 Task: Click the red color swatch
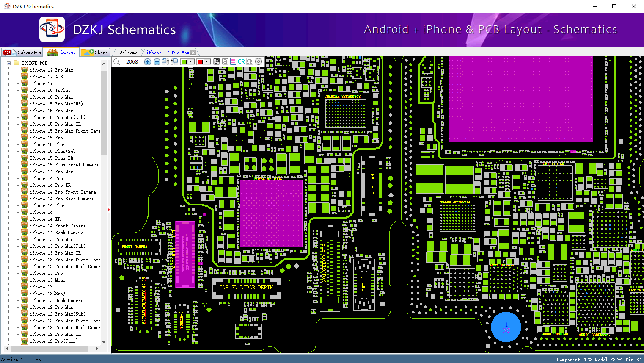[201, 62]
